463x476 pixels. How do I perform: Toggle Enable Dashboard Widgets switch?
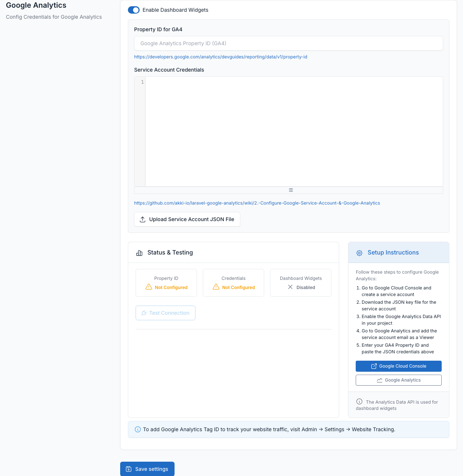coord(134,10)
